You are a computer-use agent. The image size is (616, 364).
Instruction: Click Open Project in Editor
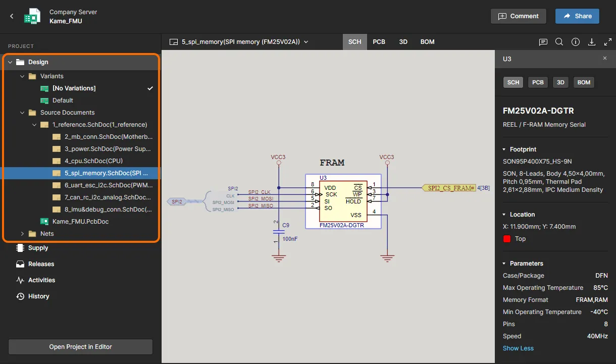[x=80, y=347]
